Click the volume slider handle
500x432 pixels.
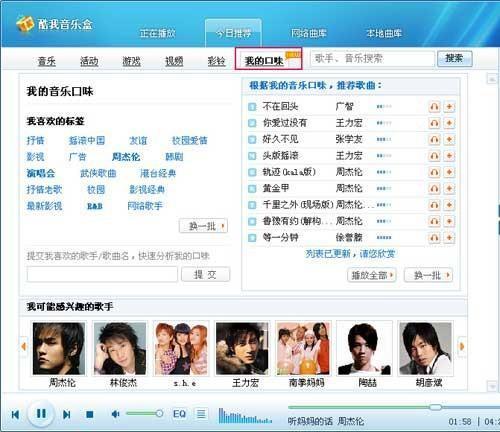click(x=159, y=414)
